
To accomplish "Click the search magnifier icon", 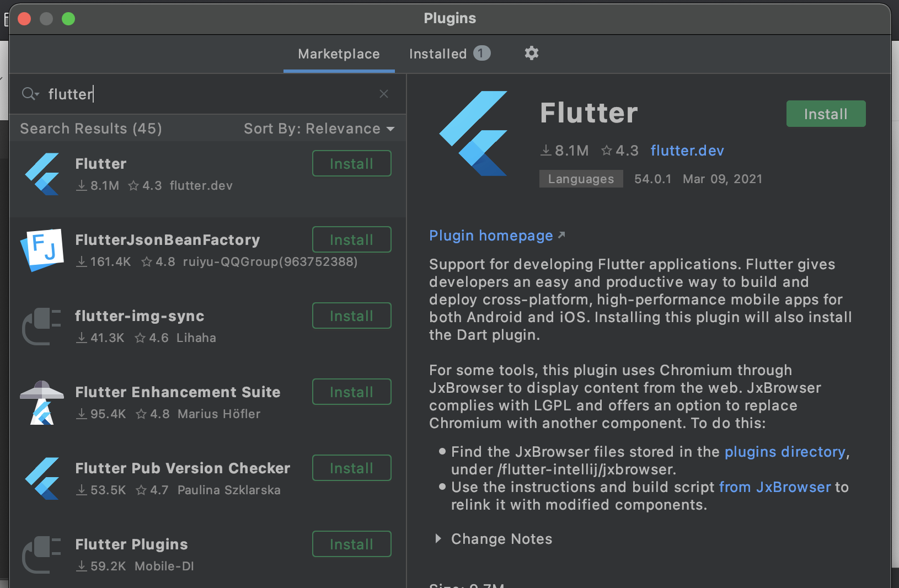I will pos(29,94).
